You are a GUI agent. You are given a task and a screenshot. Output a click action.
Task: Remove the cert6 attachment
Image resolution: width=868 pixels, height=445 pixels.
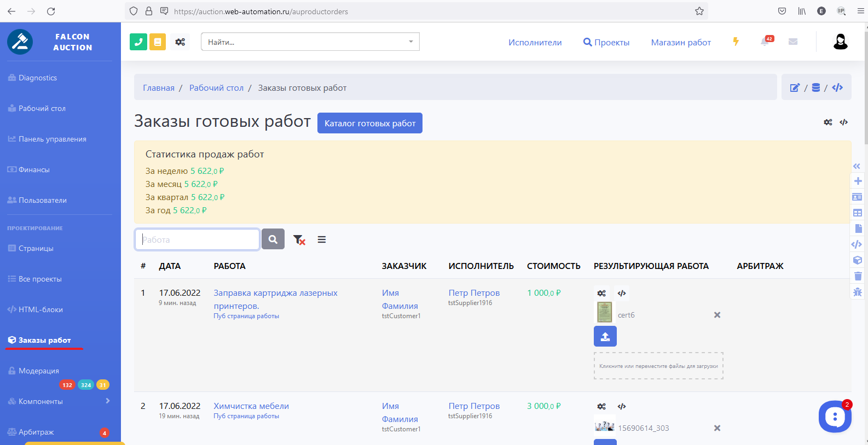(x=717, y=315)
